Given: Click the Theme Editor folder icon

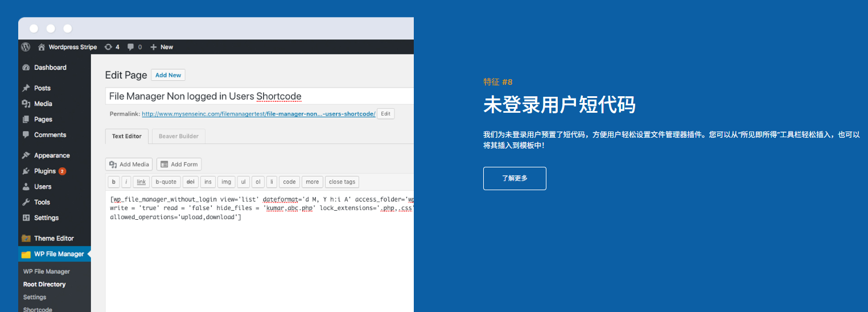Looking at the screenshot, I should 26,238.
